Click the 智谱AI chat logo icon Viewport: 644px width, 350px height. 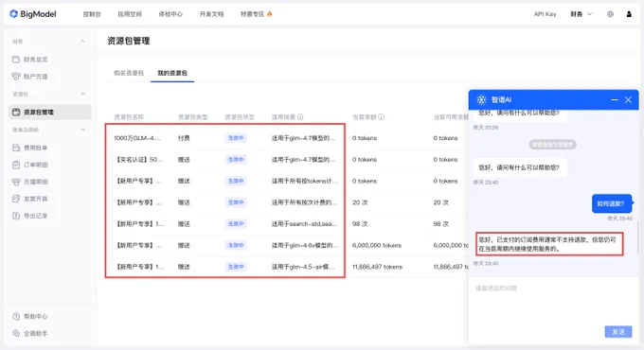tap(481, 99)
